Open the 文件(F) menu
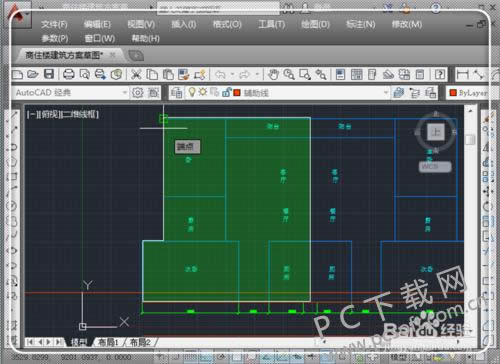Screen dimensions: 500x364 point(54,24)
